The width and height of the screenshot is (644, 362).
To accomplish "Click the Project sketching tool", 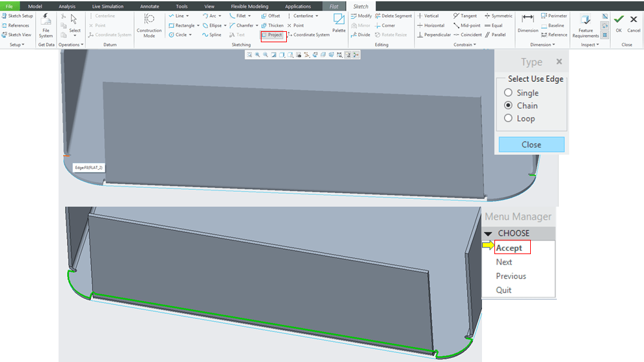I will 272,35.
